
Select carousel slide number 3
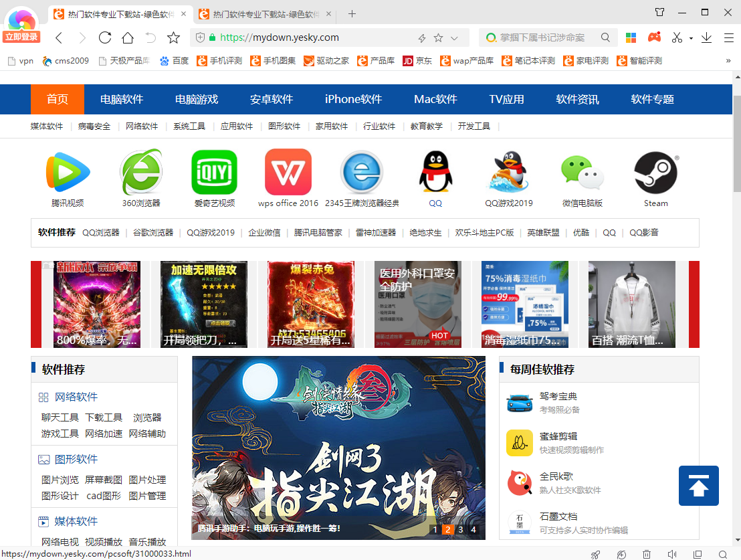[461, 530]
